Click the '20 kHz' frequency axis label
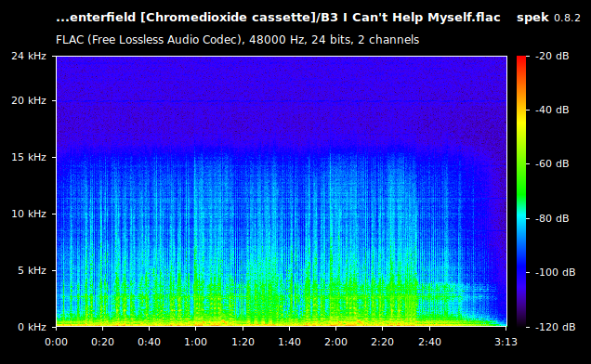This screenshot has height=364, width=591. [x=29, y=100]
